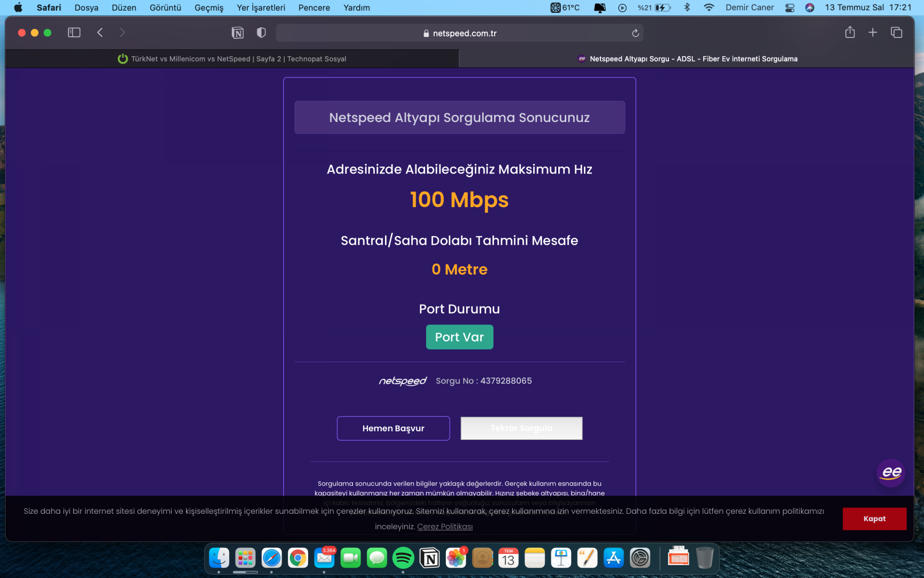
Task: Select the Sorgu No : 4379288065 text
Action: click(x=484, y=381)
